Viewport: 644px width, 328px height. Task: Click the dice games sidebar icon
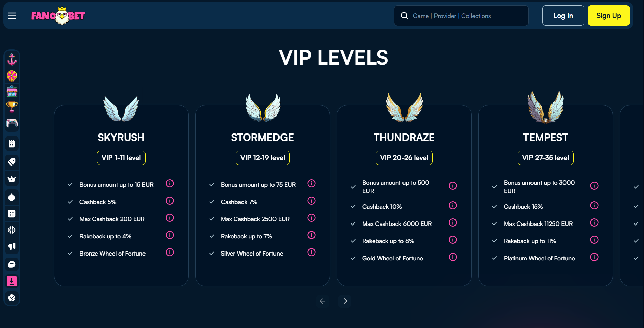click(x=12, y=214)
